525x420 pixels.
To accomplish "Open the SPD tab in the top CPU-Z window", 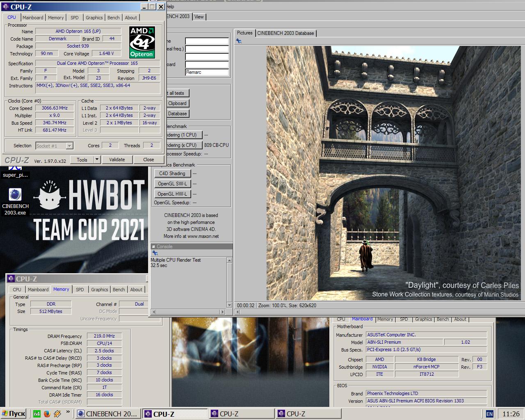I will click(x=74, y=18).
